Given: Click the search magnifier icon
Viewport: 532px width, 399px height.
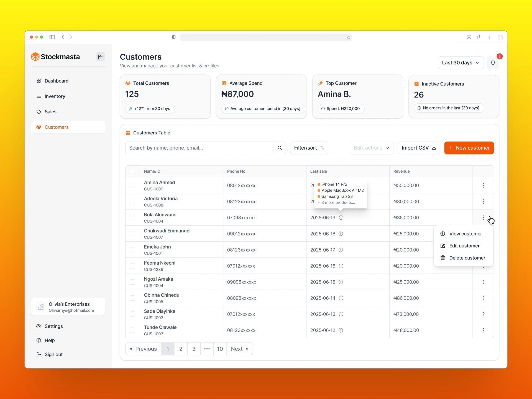Looking at the screenshot, I should [280, 148].
